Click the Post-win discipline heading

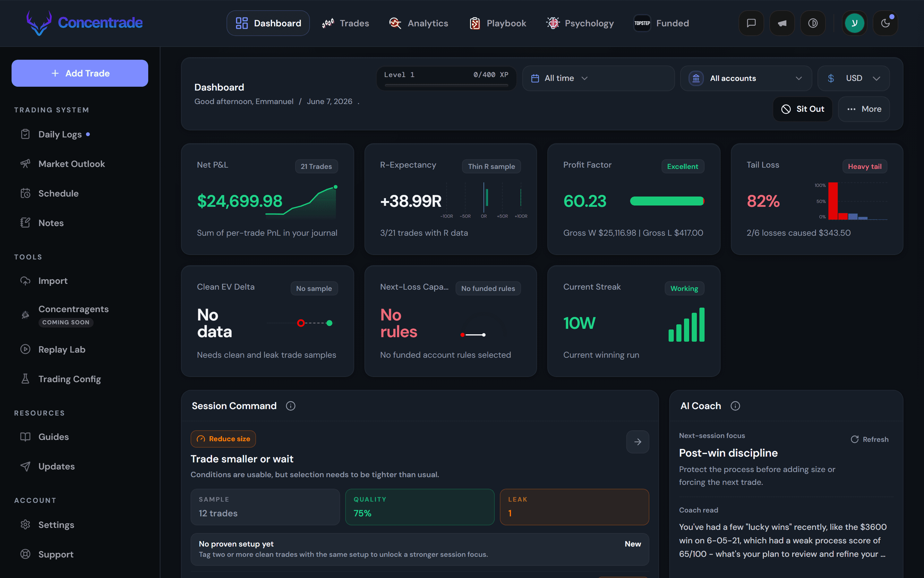click(x=728, y=453)
